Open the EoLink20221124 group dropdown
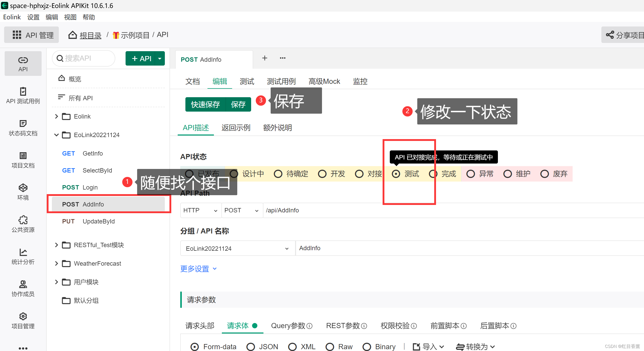 [237, 249]
